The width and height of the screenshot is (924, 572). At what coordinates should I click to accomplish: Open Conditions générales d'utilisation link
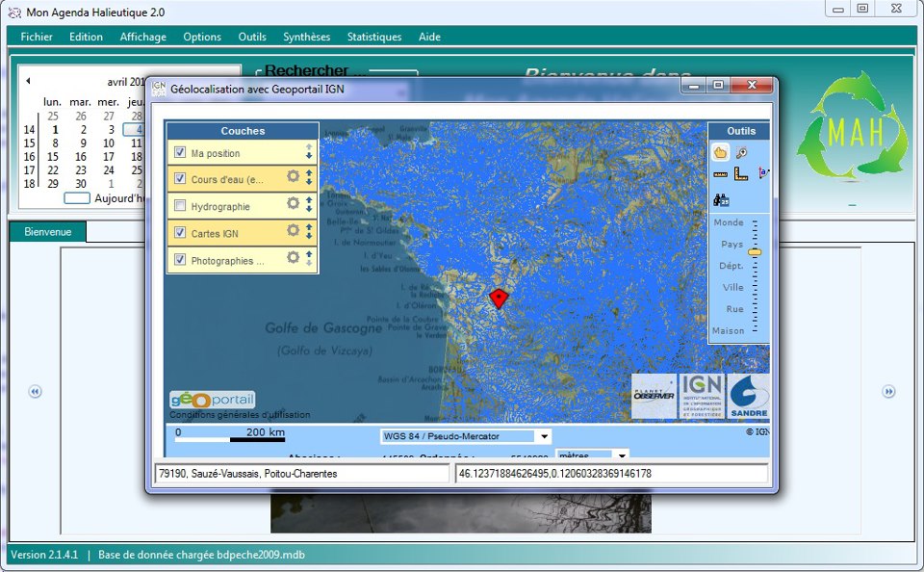[x=240, y=414]
